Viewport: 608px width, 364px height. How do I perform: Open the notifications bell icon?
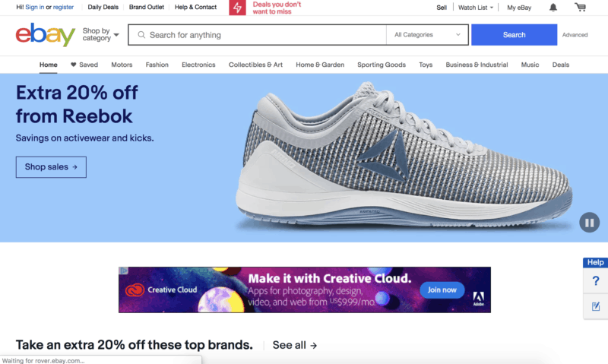pyautogui.click(x=553, y=8)
